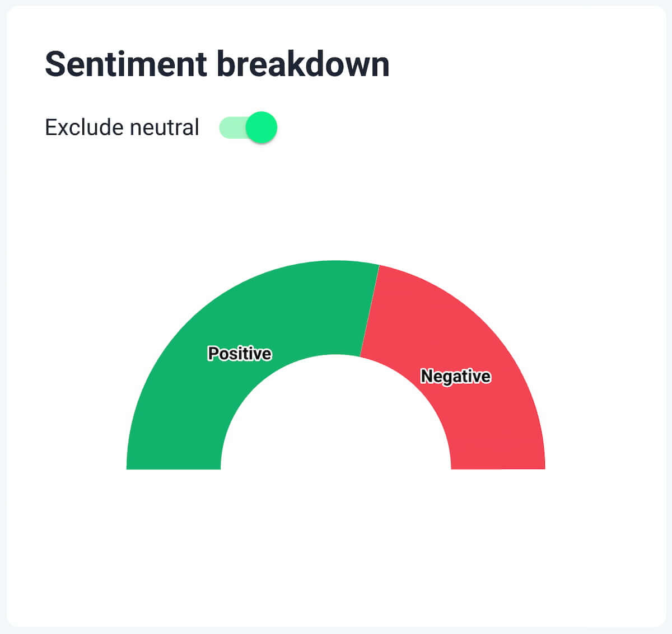The width and height of the screenshot is (672, 634).
Task: Click the word "Sentiment" in the title
Action: 126,64
